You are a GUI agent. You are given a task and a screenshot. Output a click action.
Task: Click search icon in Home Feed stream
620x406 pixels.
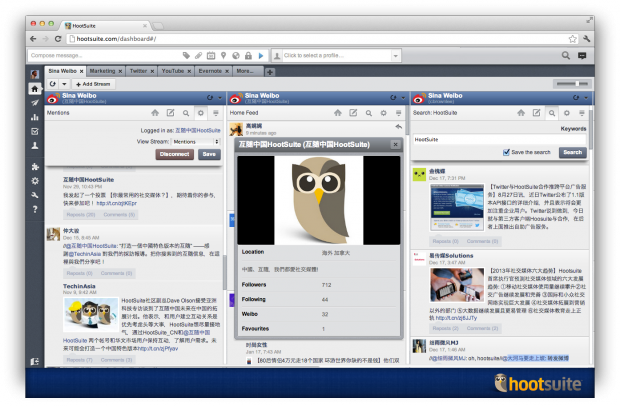point(369,113)
